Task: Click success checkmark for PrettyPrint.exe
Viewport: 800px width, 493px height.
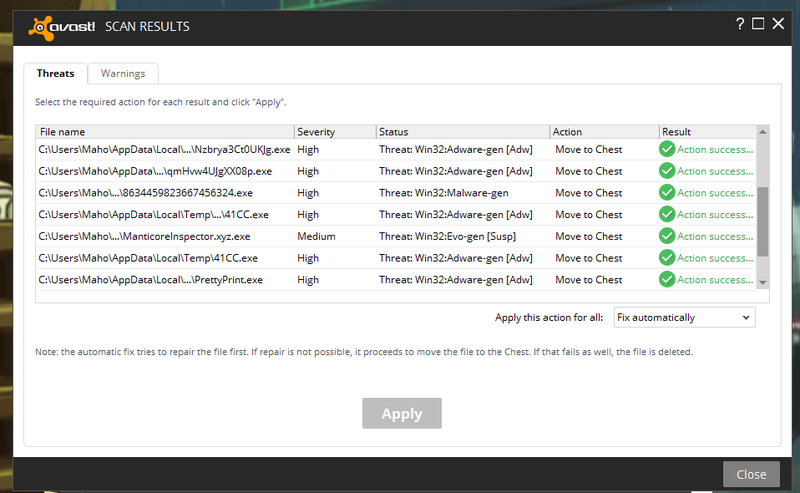Action: (x=667, y=279)
